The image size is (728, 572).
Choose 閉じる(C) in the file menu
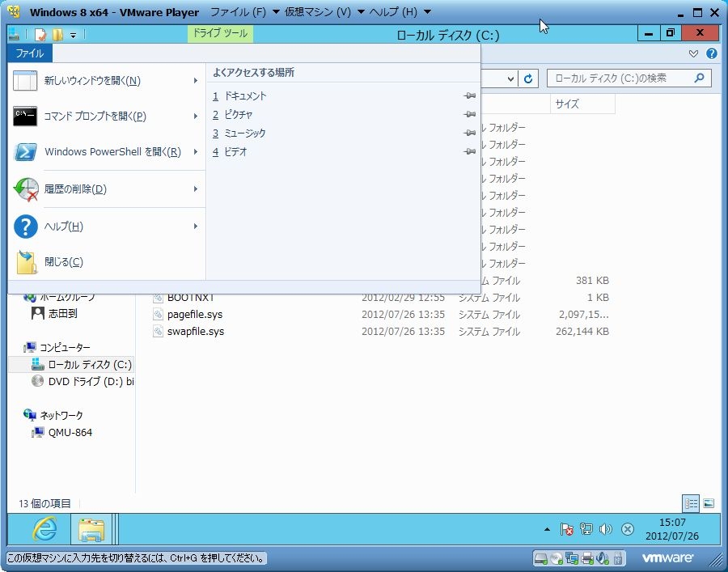[x=106, y=262]
